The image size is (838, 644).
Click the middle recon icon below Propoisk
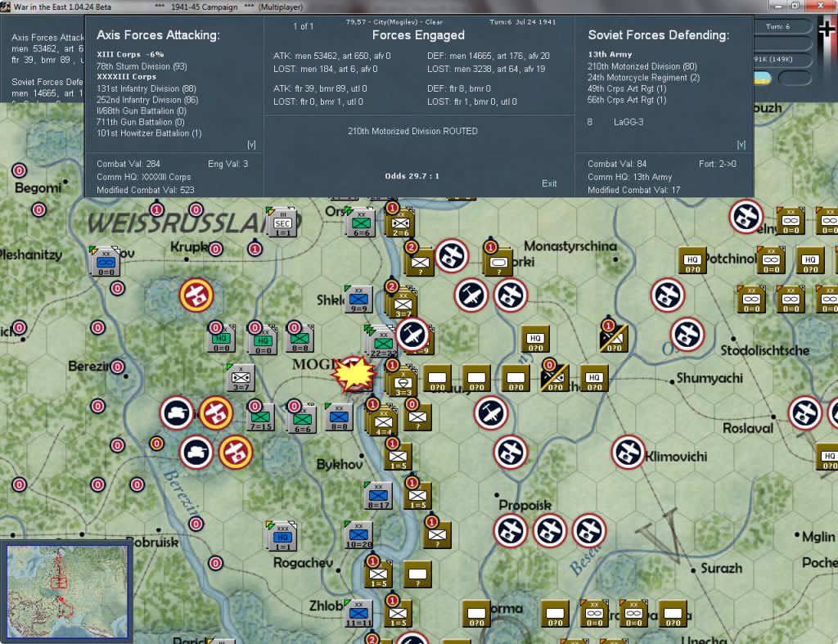(x=549, y=531)
